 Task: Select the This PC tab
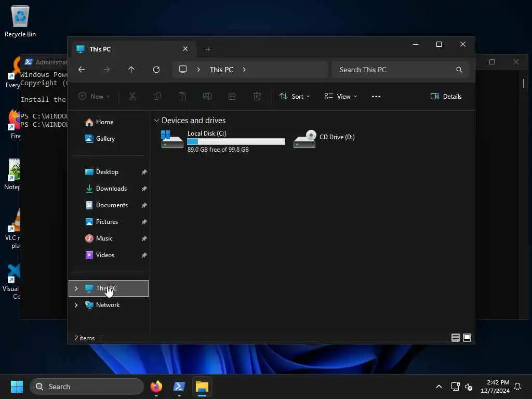point(134,49)
